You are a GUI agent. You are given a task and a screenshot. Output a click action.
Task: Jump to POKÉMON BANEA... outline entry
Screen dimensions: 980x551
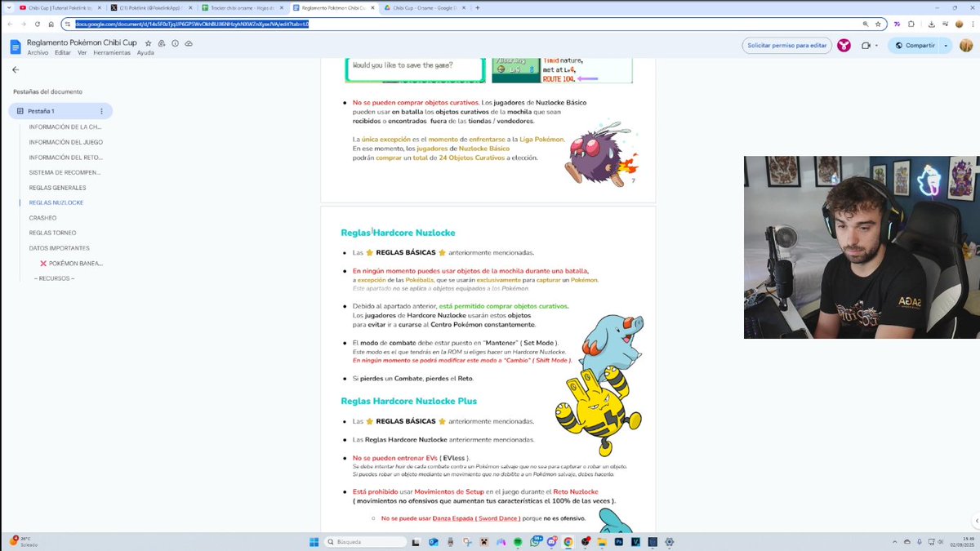coord(71,263)
